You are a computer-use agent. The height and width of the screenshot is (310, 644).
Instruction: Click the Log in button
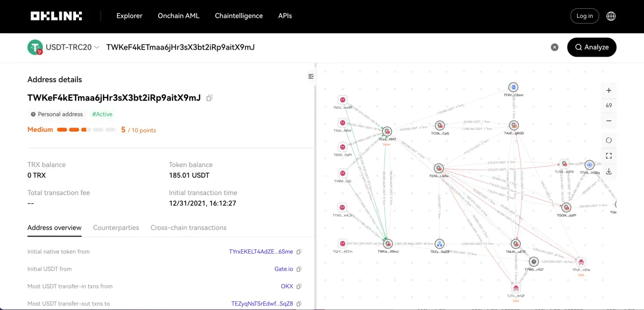click(584, 16)
